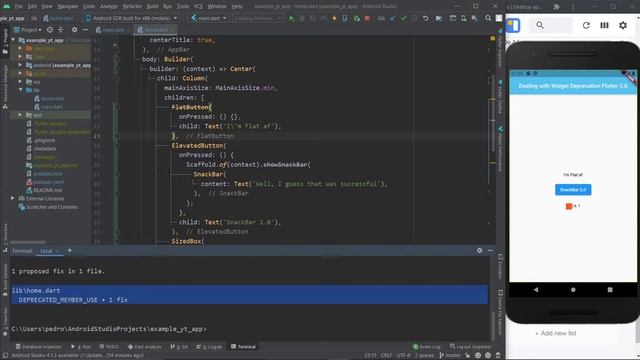Viewport: 640px width, 360px height.
Task: Click Add new list link below emulator
Action: 556,333
